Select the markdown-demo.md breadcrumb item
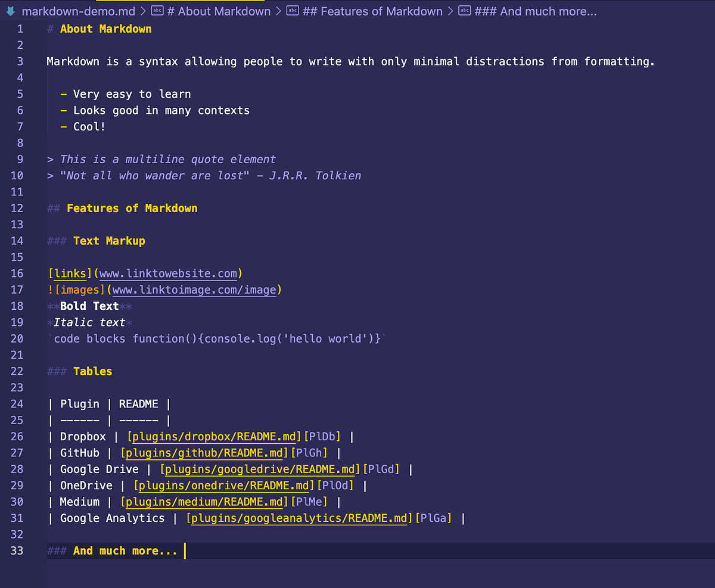 pyautogui.click(x=77, y=11)
